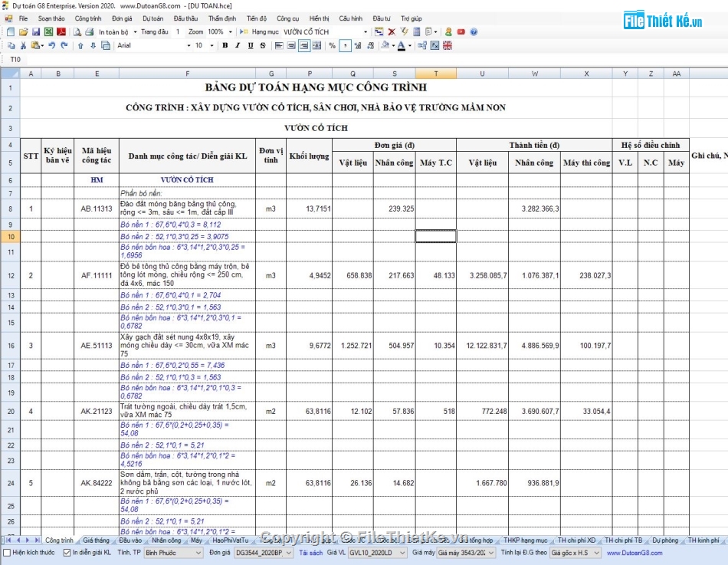Open the font size 10 dropdown
Viewport: 728px width, 565px height.
[x=212, y=45]
